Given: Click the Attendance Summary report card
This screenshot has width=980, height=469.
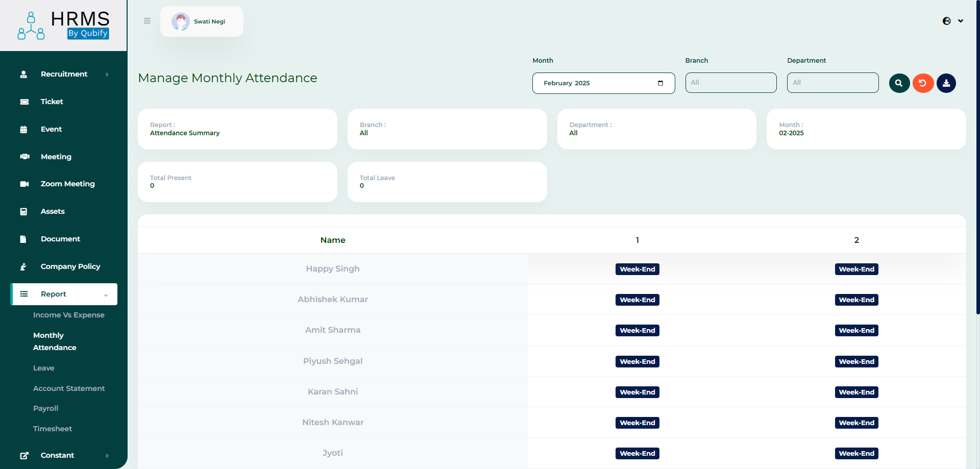Looking at the screenshot, I should 237,129.
